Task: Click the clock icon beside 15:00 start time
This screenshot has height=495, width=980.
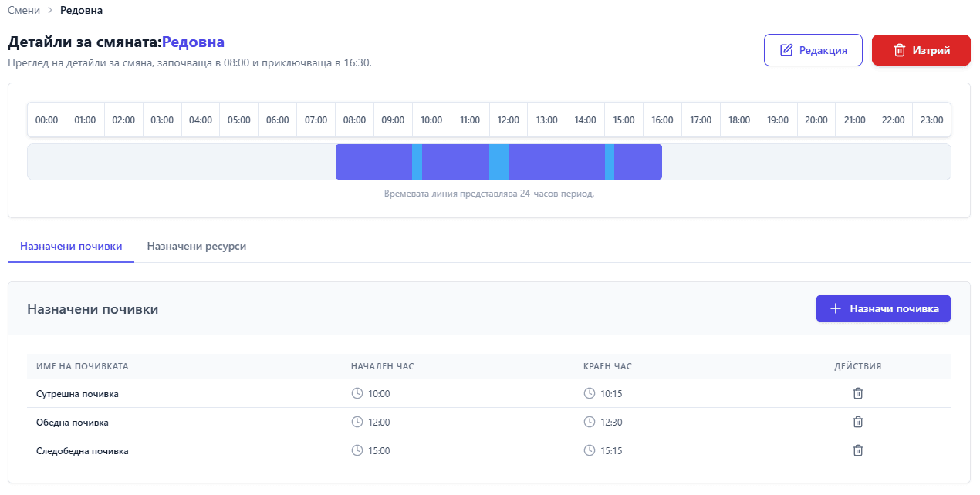Action: [x=357, y=450]
